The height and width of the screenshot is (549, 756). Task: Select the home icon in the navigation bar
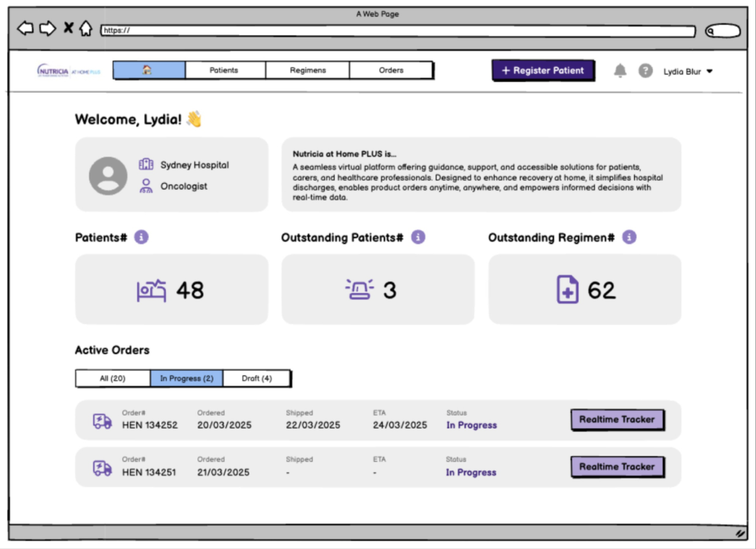click(148, 70)
